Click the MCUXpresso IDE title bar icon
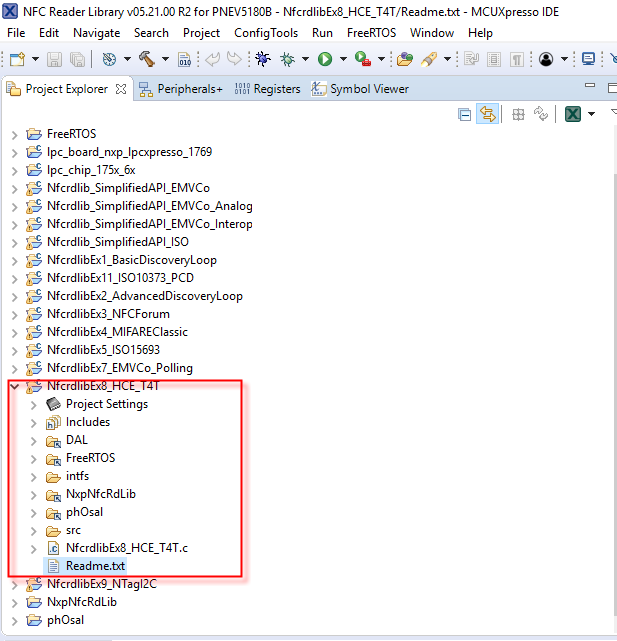The width and height of the screenshot is (617, 641). point(10,11)
